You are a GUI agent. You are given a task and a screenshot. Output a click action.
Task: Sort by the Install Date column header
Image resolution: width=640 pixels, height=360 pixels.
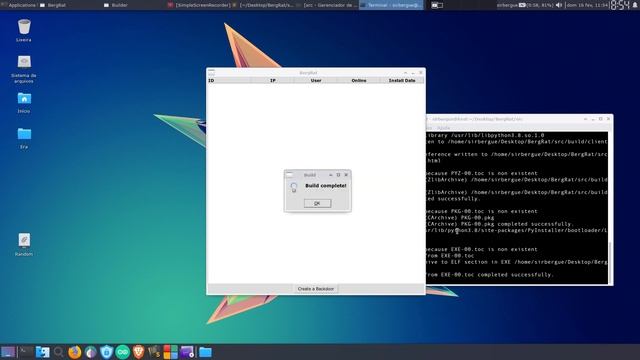coord(402,80)
